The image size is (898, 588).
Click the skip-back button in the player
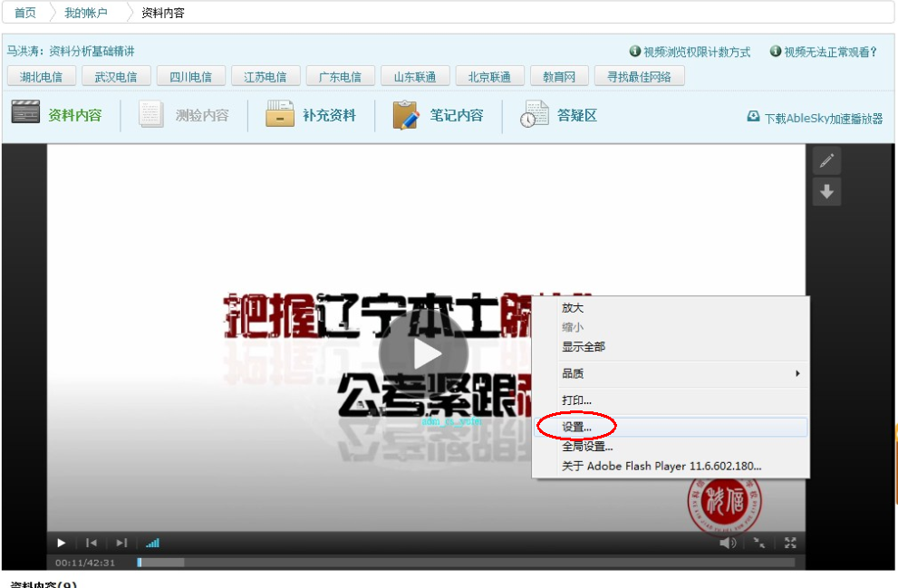[91, 542]
